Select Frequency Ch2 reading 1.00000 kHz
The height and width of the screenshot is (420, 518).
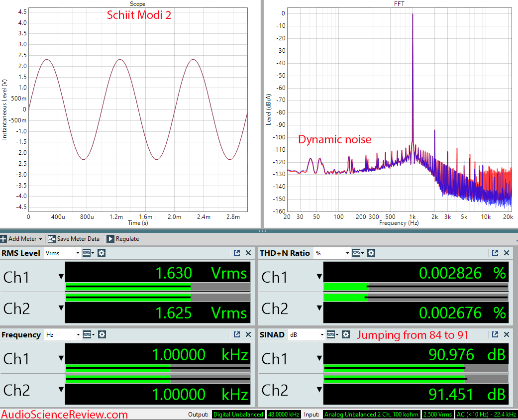(200, 394)
